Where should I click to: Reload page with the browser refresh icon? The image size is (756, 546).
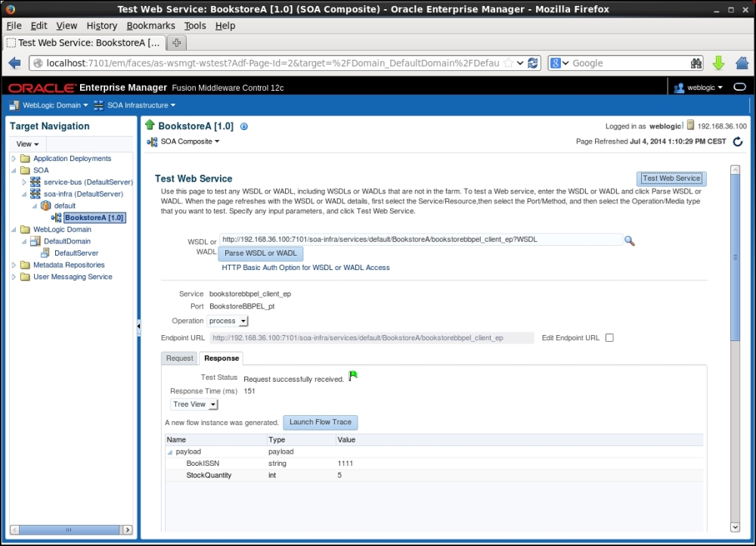(533, 64)
